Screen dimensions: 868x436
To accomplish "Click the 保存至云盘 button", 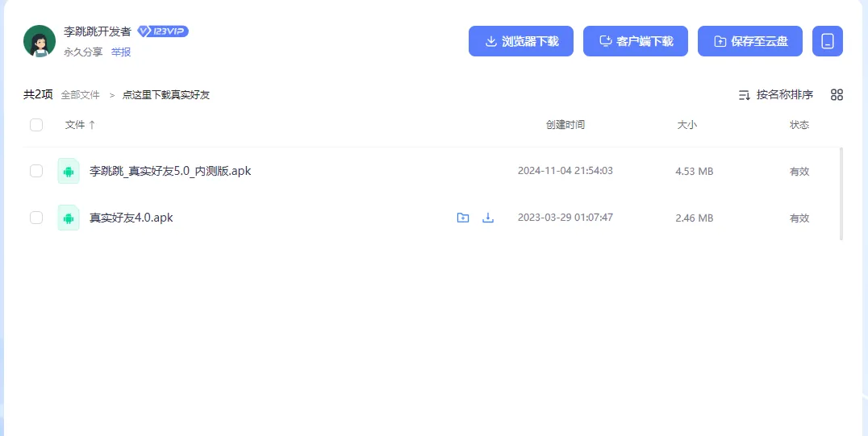I will click(x=750, y=41).
